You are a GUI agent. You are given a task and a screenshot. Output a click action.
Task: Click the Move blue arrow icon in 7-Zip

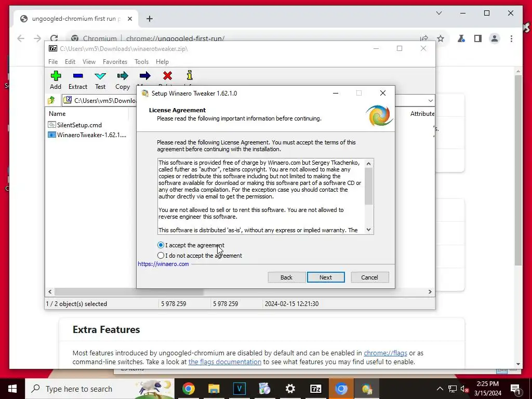[145, 76]
